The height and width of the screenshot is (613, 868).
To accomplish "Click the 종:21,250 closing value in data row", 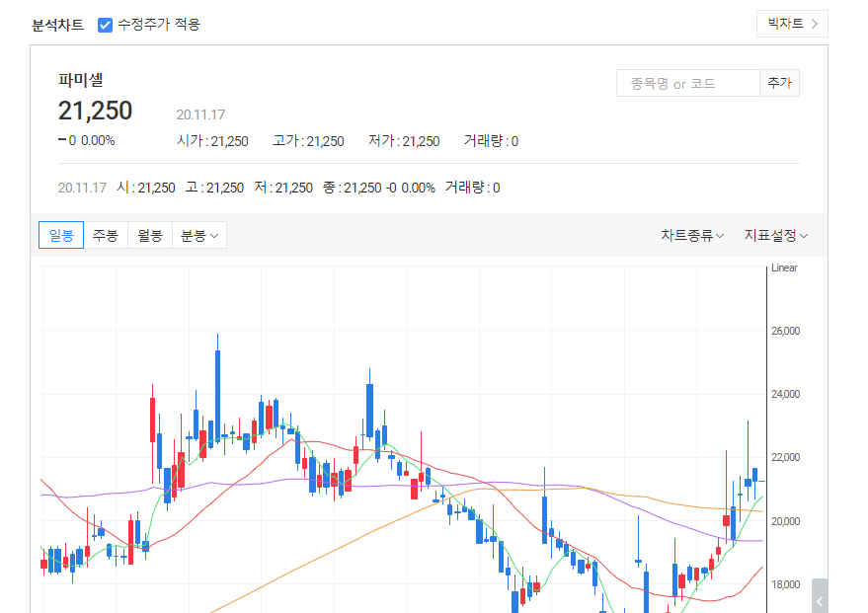I will 353,189.
